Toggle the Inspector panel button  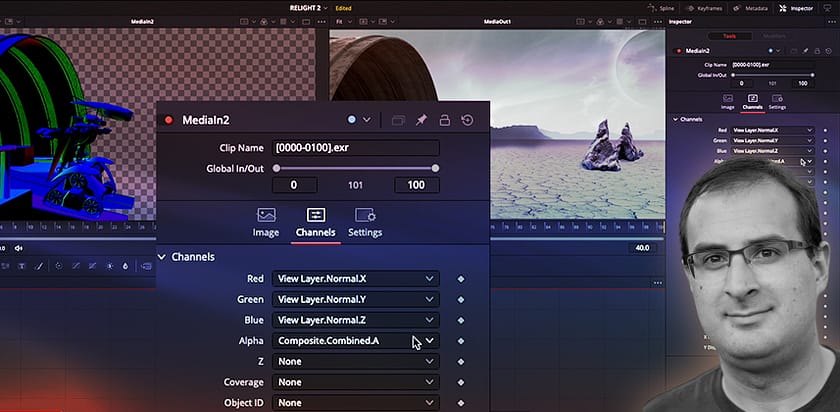coord(796,8)
